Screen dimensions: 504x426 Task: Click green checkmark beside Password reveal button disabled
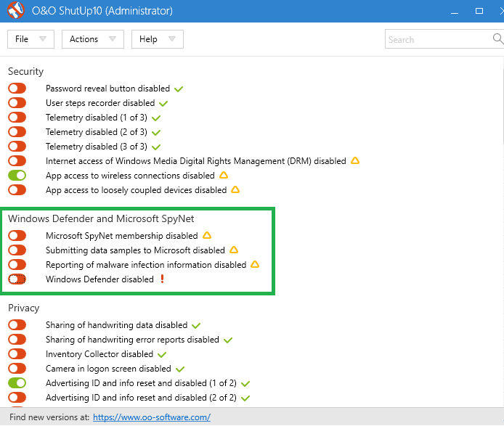(179, 89)
